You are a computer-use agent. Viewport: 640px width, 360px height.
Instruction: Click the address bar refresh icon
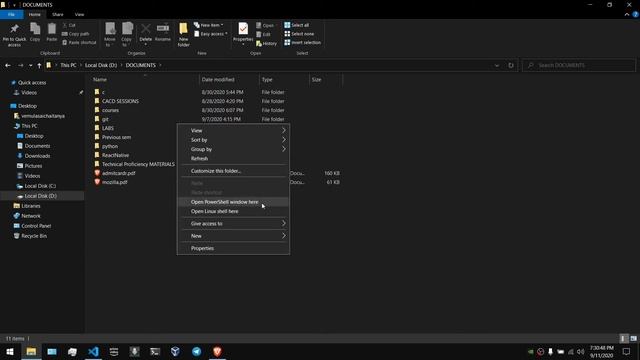tap(511, 65)
